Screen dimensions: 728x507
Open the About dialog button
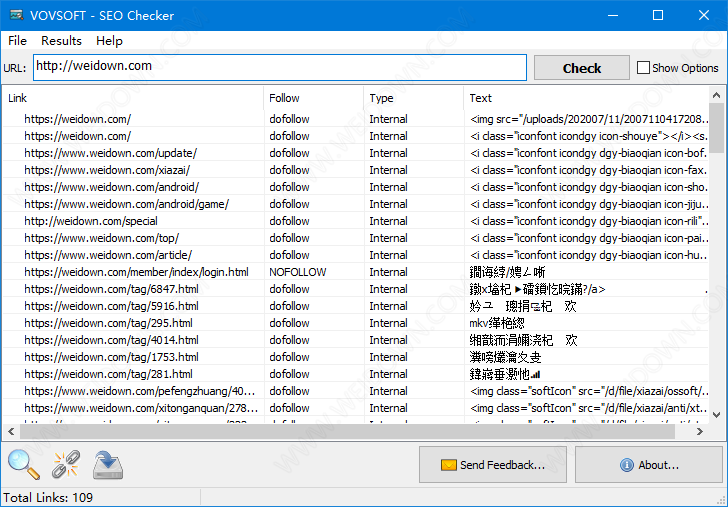[649, 465]
